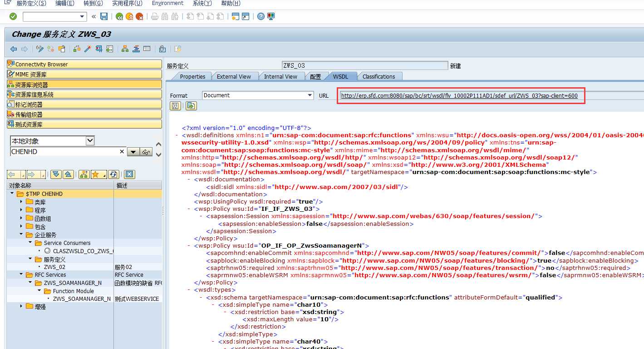Expand all nodes with the double-down arrow icon

click(55, 174)
